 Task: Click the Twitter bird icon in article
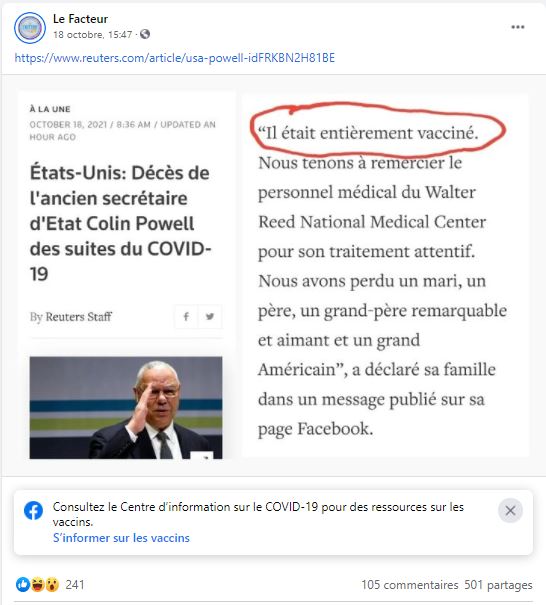click(x=210, y=317)
